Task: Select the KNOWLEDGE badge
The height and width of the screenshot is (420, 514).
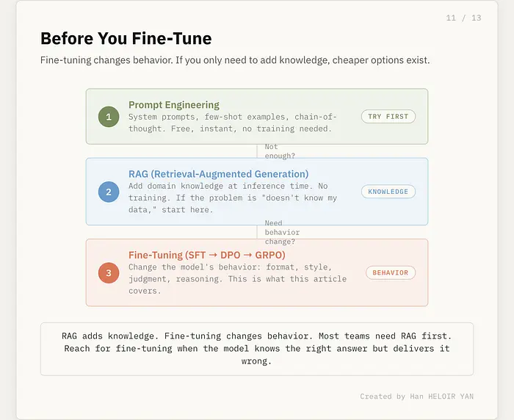Action: [388, 192]
